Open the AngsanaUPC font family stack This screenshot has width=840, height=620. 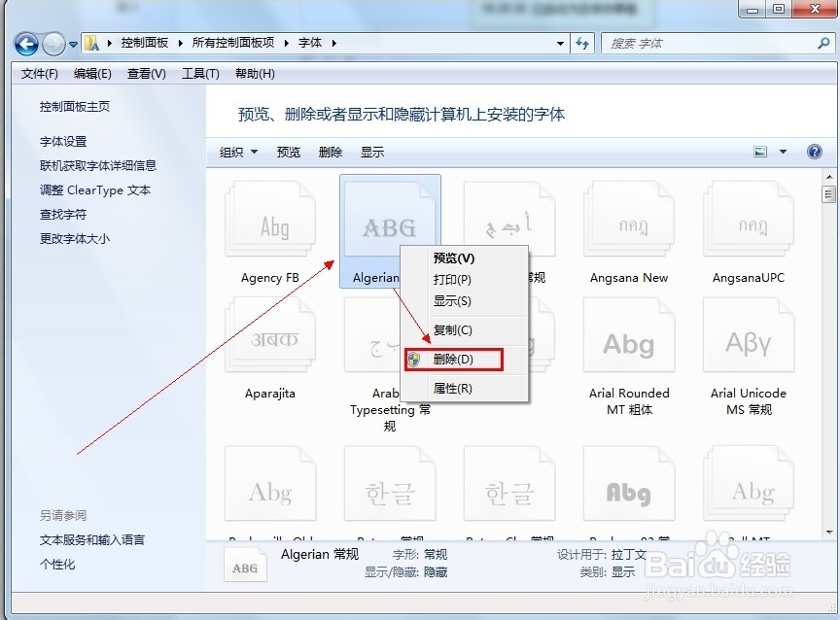[x=748, y=224]
